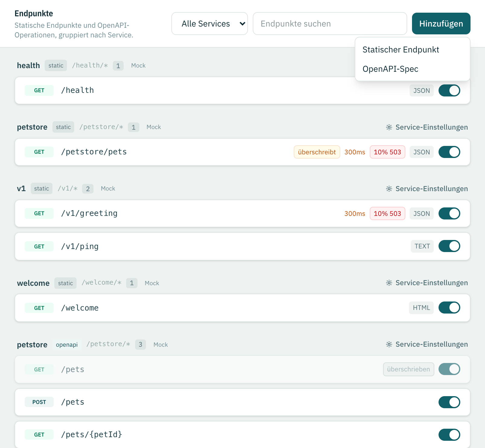Open Service-Einstellungen for v1 service
485x448 pixels.
click(x=427, y=189)
